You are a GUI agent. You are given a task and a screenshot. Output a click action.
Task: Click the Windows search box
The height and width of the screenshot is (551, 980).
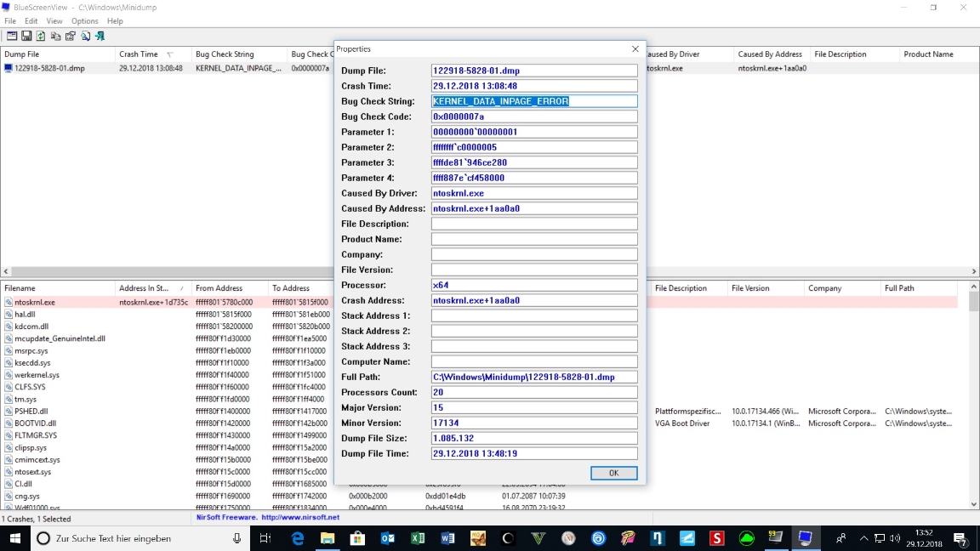click(140, 538)
